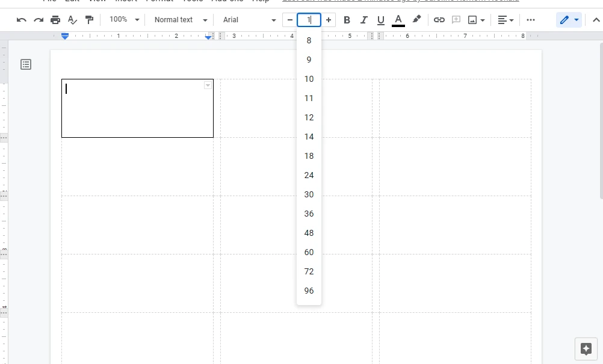The width and height of the screenshot is (603, 364).
Task: Toggle italic formatting
Action: point(364,20)
